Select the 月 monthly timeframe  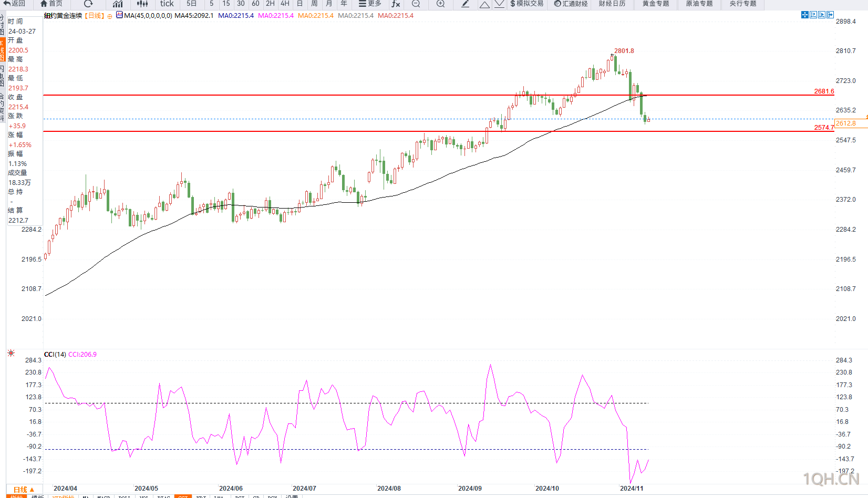(329, 4)
